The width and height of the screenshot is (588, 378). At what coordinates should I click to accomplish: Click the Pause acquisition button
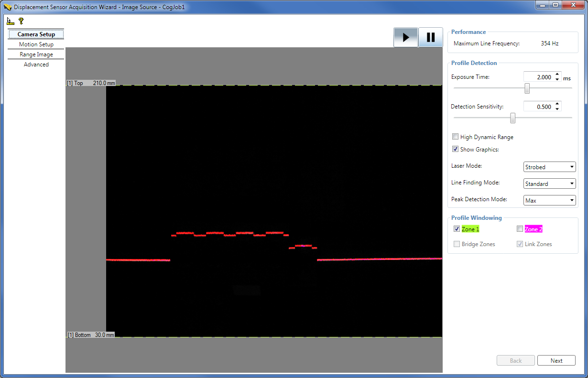(x=430, y=37)
